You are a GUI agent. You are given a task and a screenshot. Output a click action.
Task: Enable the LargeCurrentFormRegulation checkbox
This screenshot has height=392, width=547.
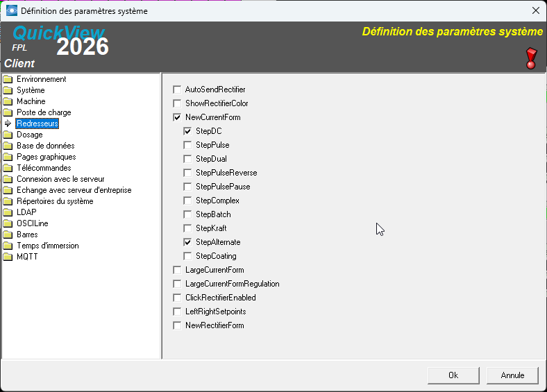tap(177, 284)
